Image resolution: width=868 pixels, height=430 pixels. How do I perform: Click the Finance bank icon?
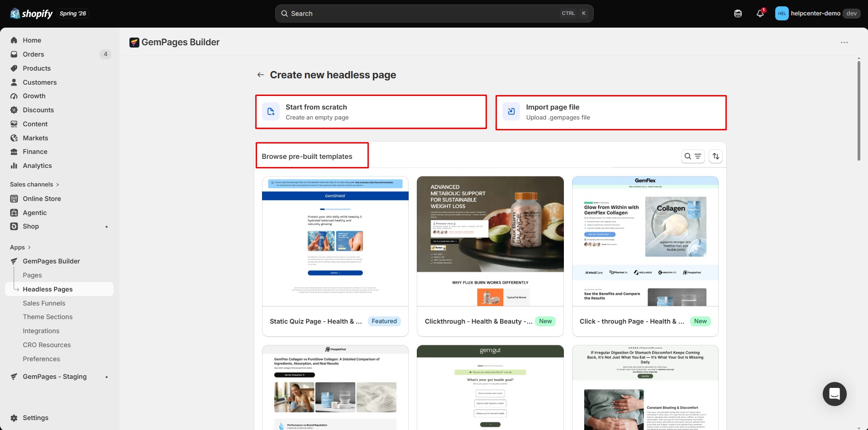tap(14, 152)
